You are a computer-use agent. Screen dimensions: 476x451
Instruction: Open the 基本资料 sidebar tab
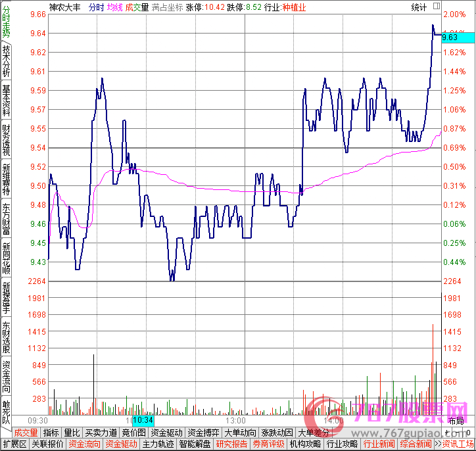click(x=6, y=101)
